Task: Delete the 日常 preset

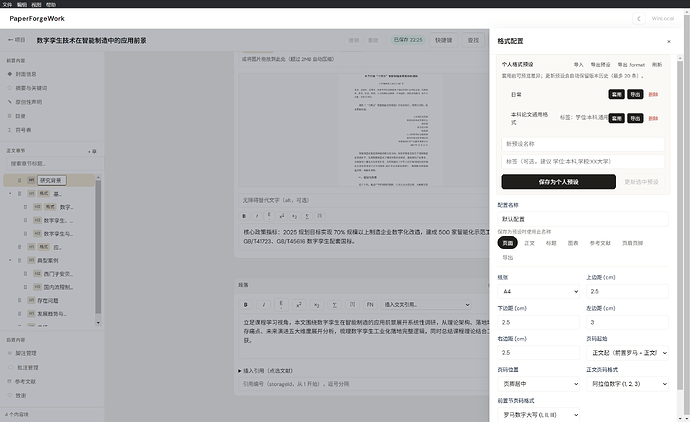Action: 653,95
